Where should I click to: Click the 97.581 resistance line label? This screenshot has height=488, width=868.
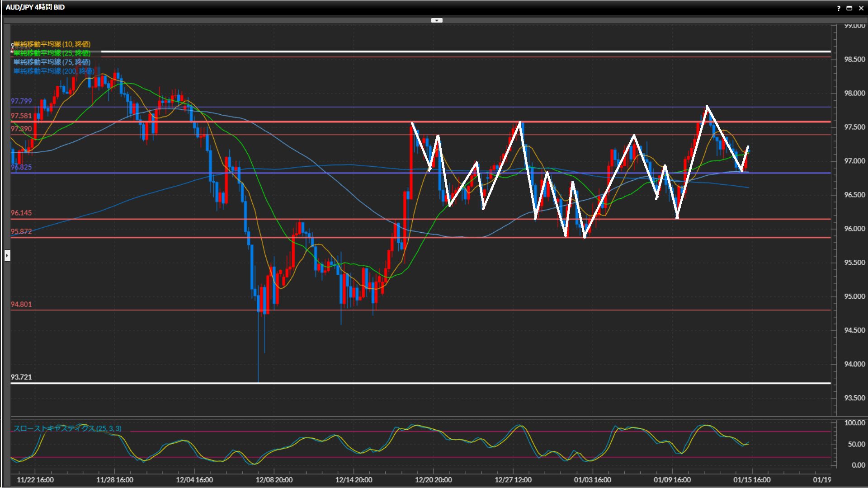coord(21,116)
